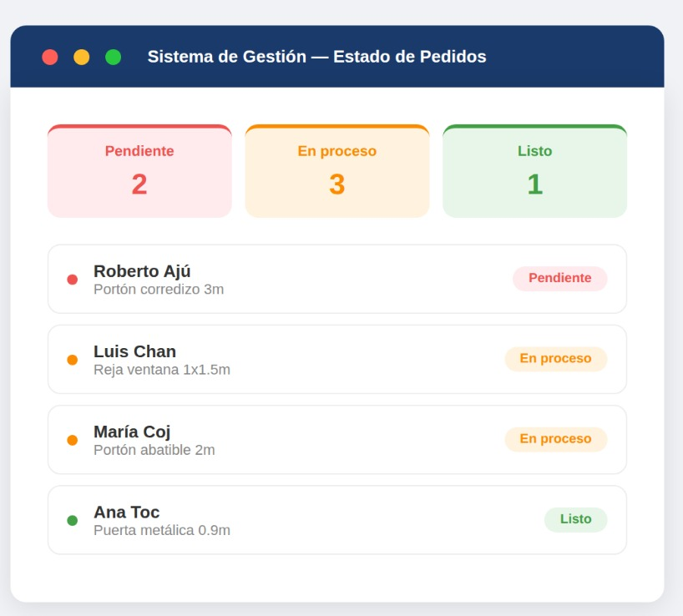Select the En proceso summary card

(336, 171)
